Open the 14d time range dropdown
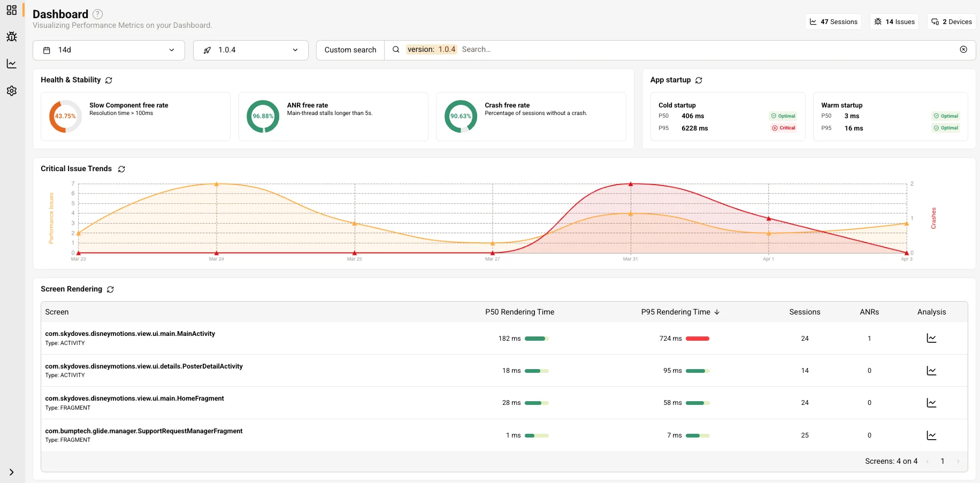Screen dimensions: 980x483 109,50
